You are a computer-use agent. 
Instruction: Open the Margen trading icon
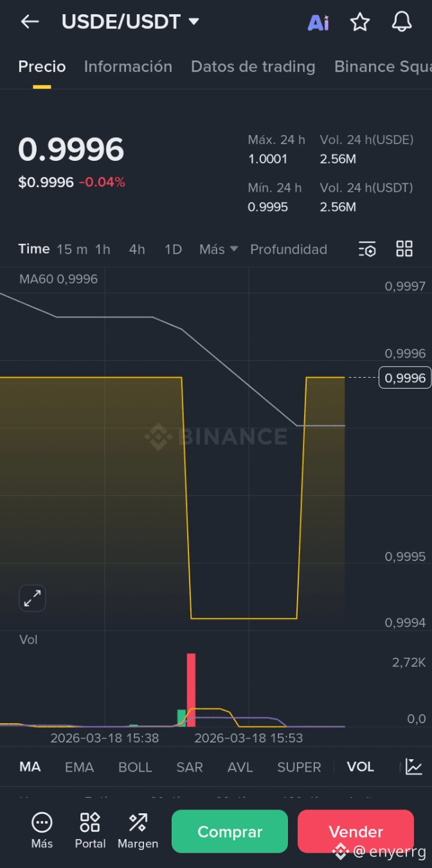[138, 830]
